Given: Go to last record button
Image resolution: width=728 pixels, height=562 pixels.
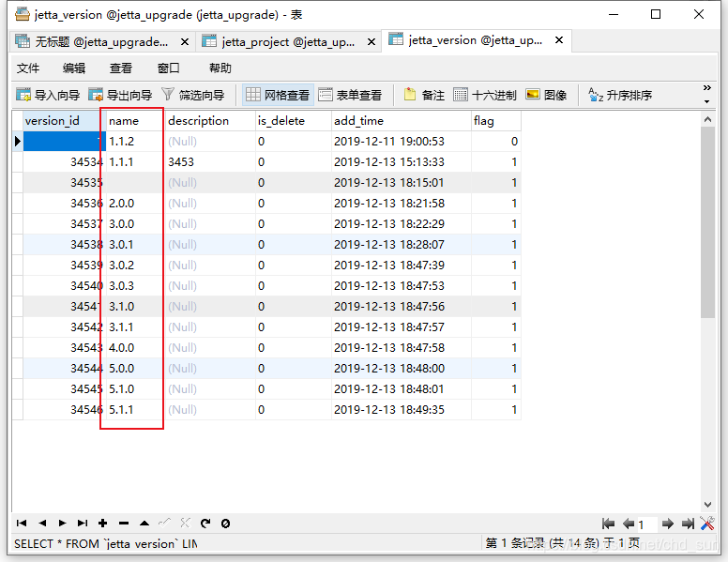Looking at the screenshot, I should coord(83,524).
